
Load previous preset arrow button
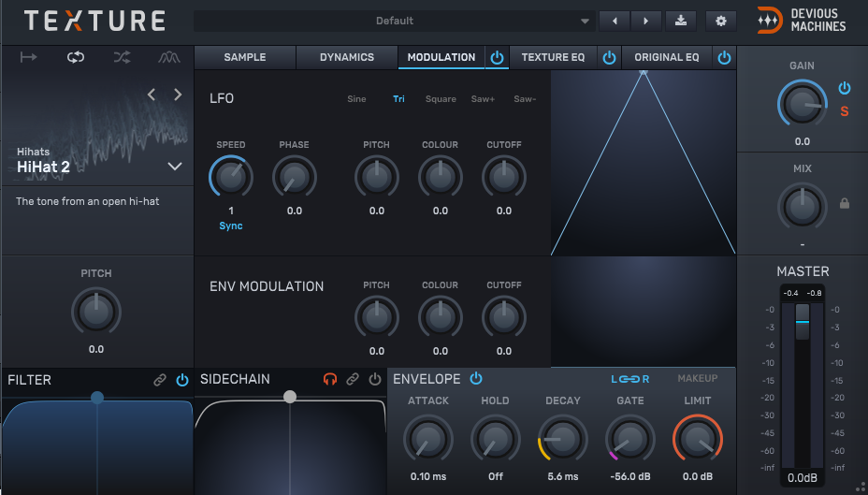tap(615, 21)
